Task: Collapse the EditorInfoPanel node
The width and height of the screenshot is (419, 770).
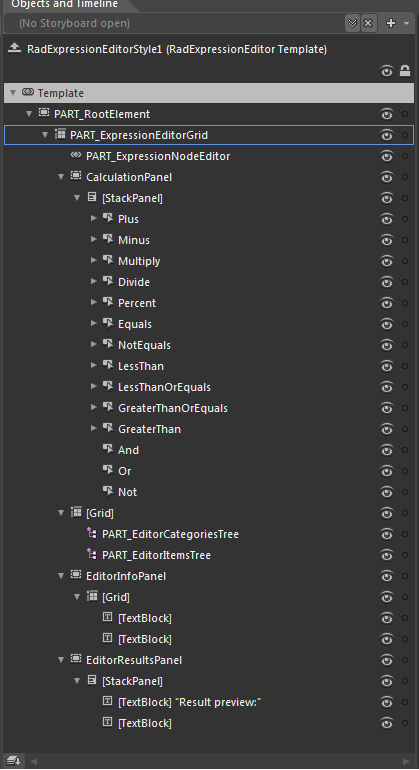Action: (x=61, y=576)
